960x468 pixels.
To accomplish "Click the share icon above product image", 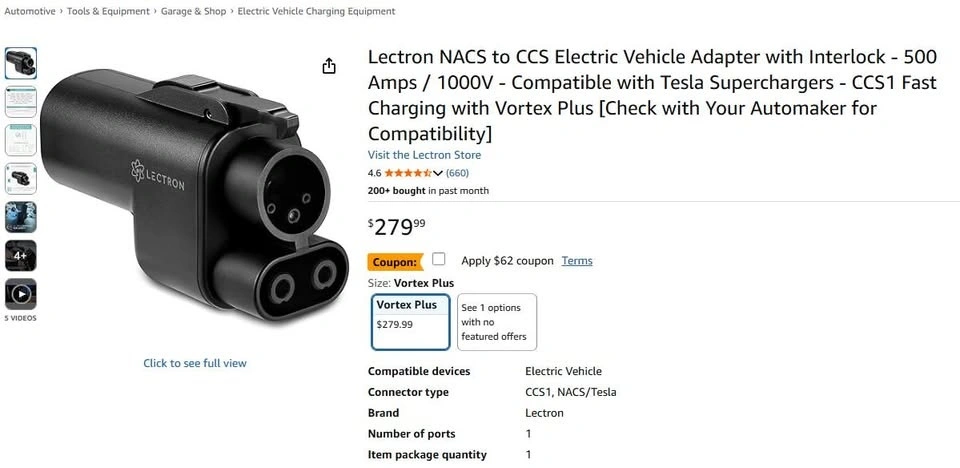I will [329, 66].
